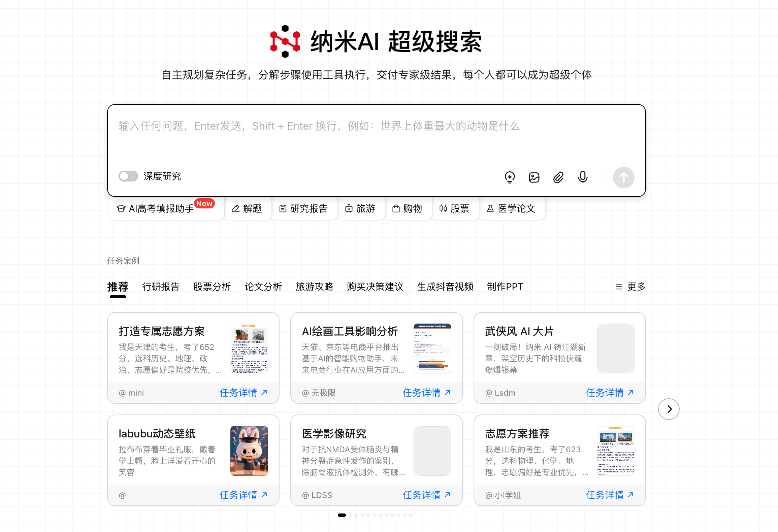Image resolution: width=778 pixels, height=532 pixels.
Task: Click the lightbulb inspiration icon
Action: click(510, 177)
